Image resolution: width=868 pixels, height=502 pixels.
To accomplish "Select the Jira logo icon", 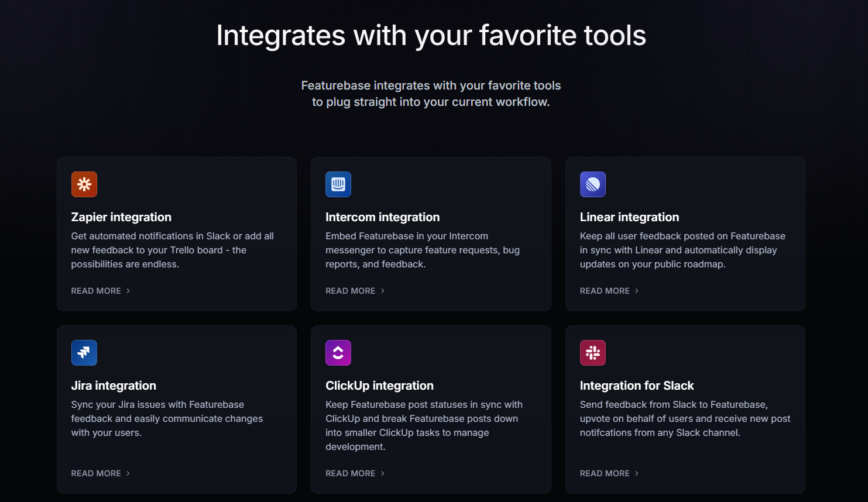I will (x=84, y=353).
